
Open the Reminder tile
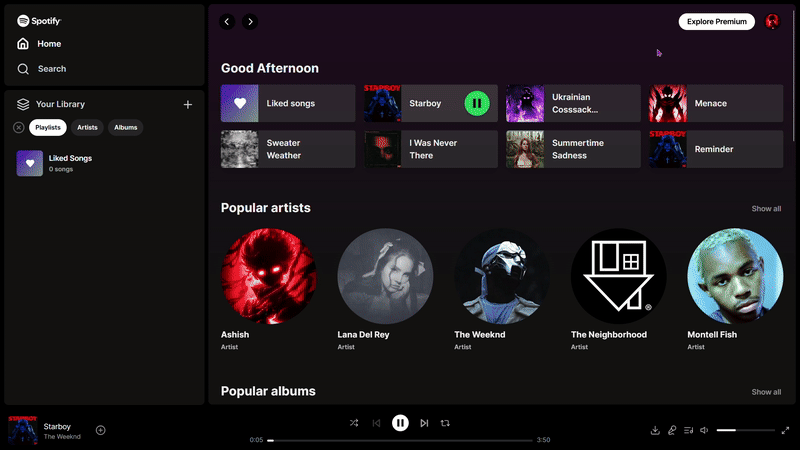click(716, 149)
